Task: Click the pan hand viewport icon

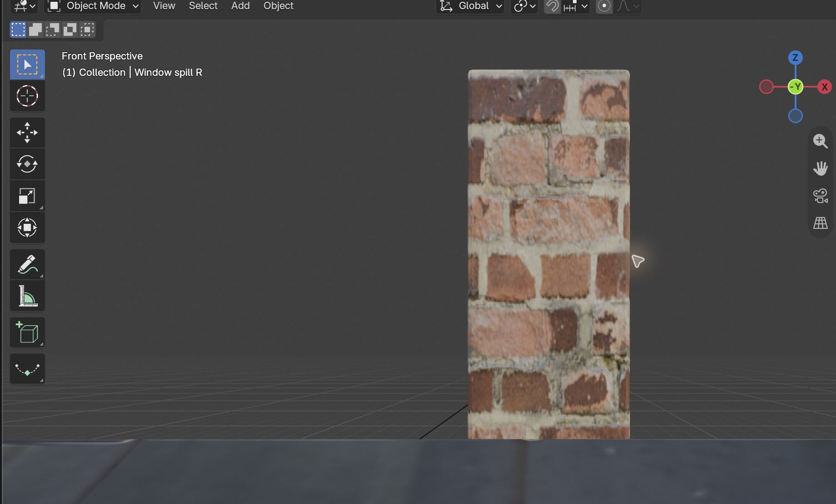Action: point(820,168)
